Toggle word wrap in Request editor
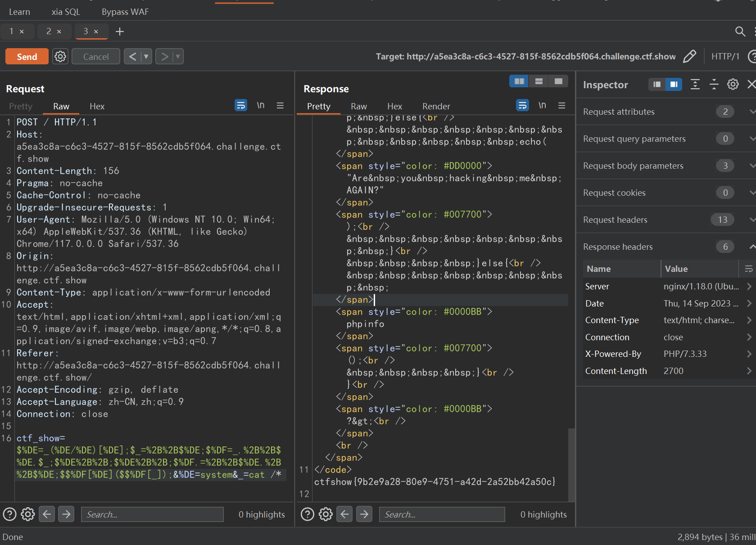756x545 pixels. (241, 105)
